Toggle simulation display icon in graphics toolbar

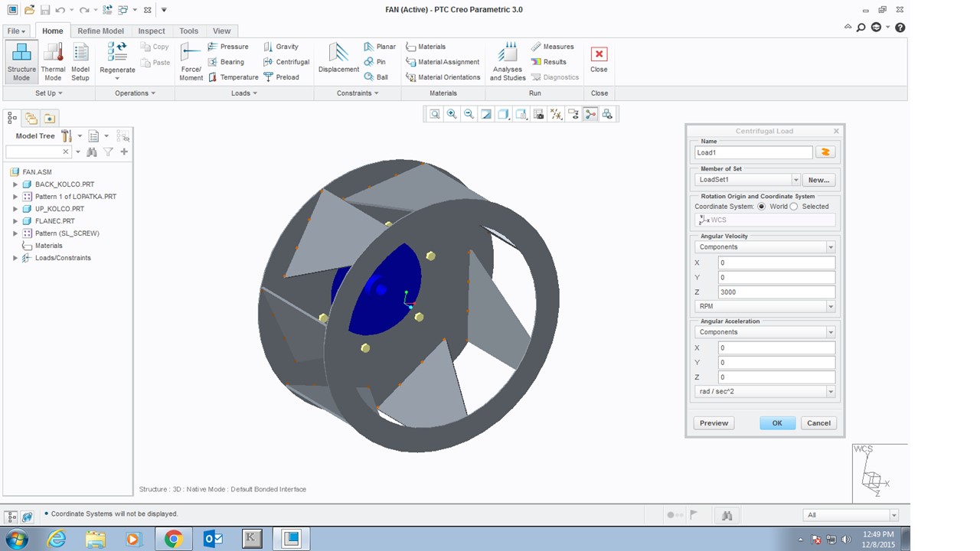[x=607, y=114]
